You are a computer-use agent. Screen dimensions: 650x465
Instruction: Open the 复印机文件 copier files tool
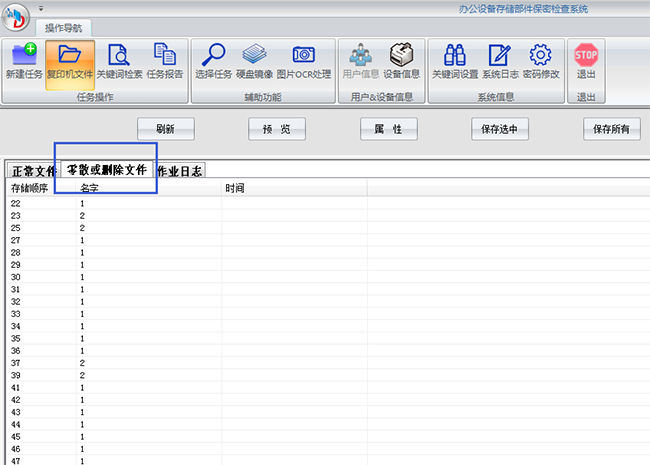click(x=70, y=62)
